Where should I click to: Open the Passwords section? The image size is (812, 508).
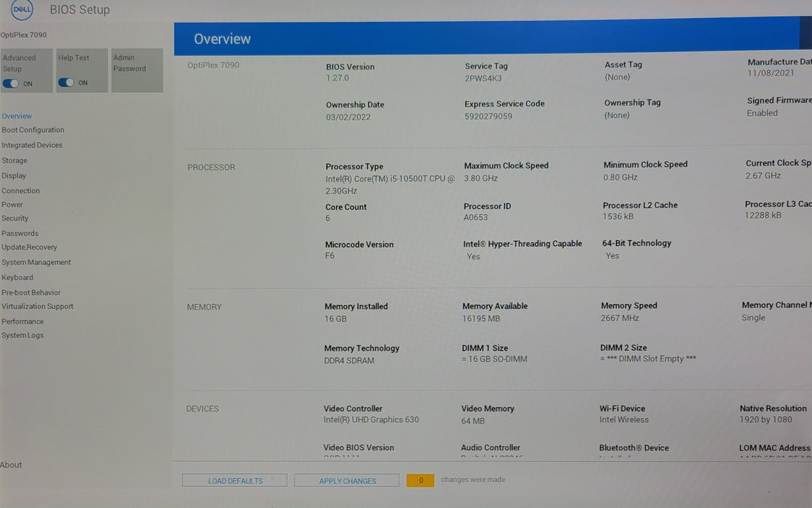(x=20, y=234)
